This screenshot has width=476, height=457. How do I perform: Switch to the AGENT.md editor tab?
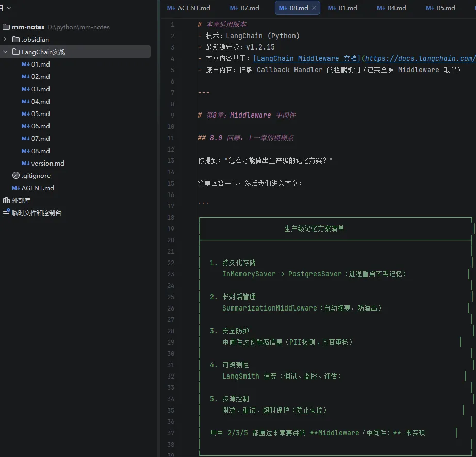[x=189, y=8]
